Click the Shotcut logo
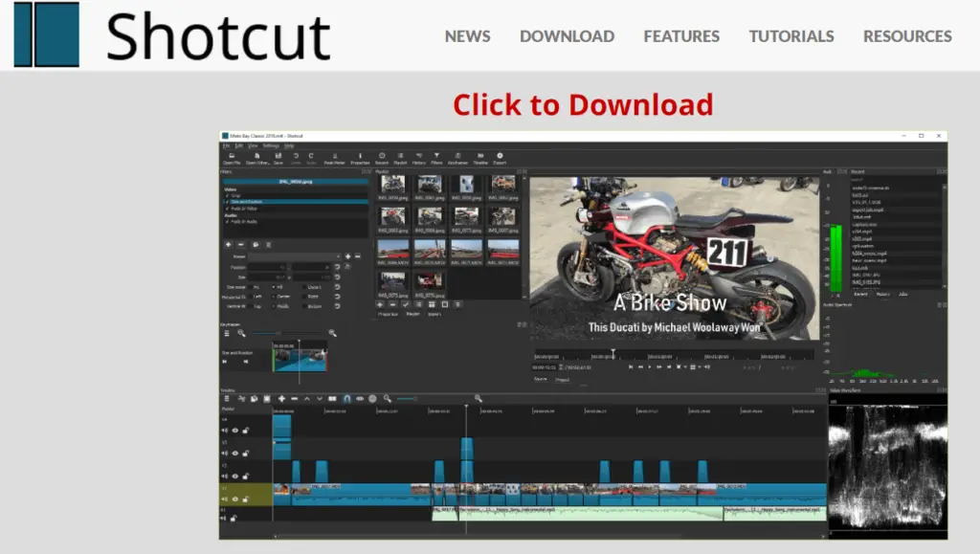Image resolution: width=980 pixels, height=554 pixels. (172, 35)
